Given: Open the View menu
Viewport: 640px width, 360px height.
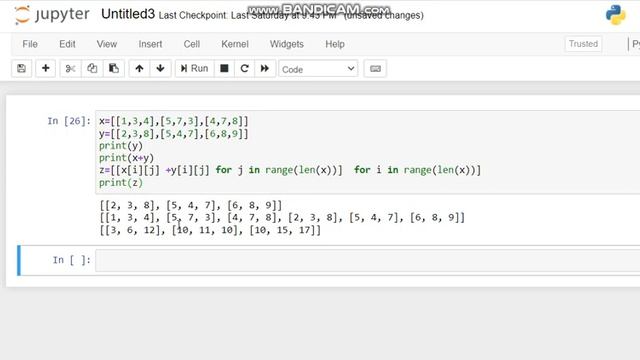Looking at the screenshot, I should click(x=107, y=44).
